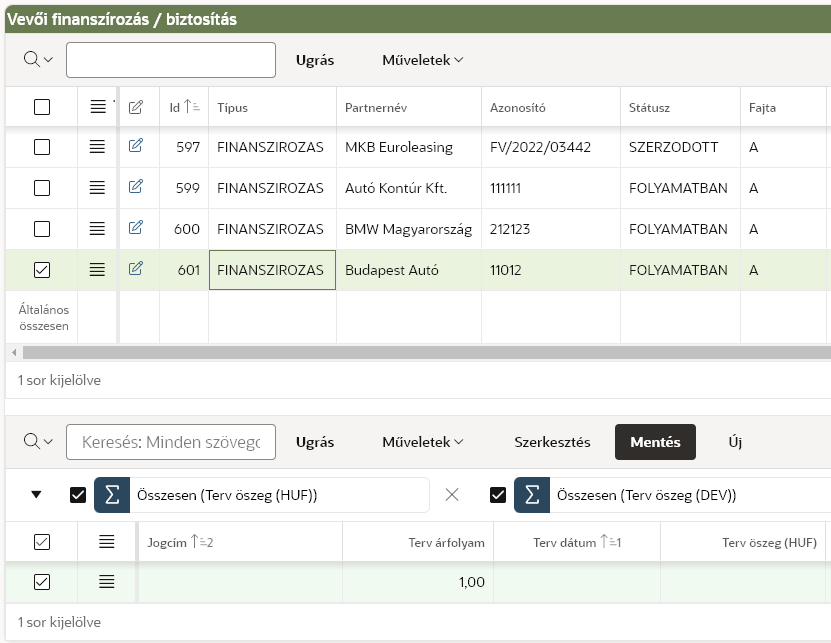Click the Szerkesztés button
This screenshot has height=643, width=831.
(552, 442)
